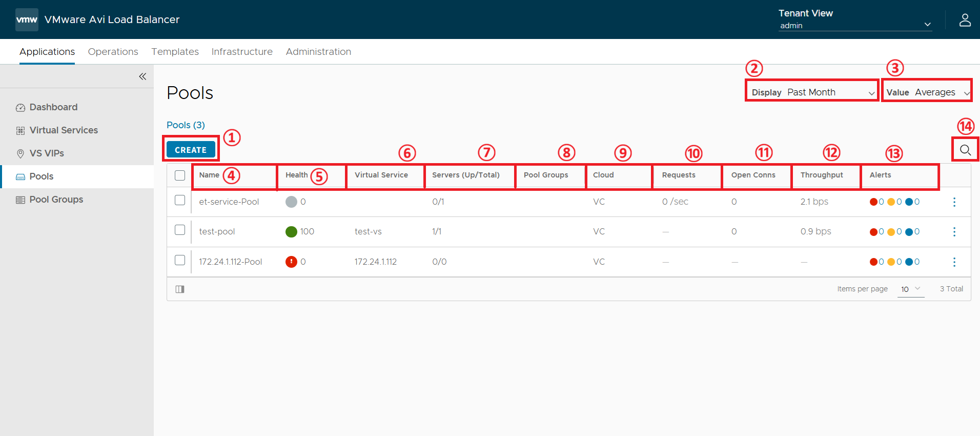This screenshot has width=980, height=436.
Task: Open the Infrastructure tab
Action: [x=242, y=52]
